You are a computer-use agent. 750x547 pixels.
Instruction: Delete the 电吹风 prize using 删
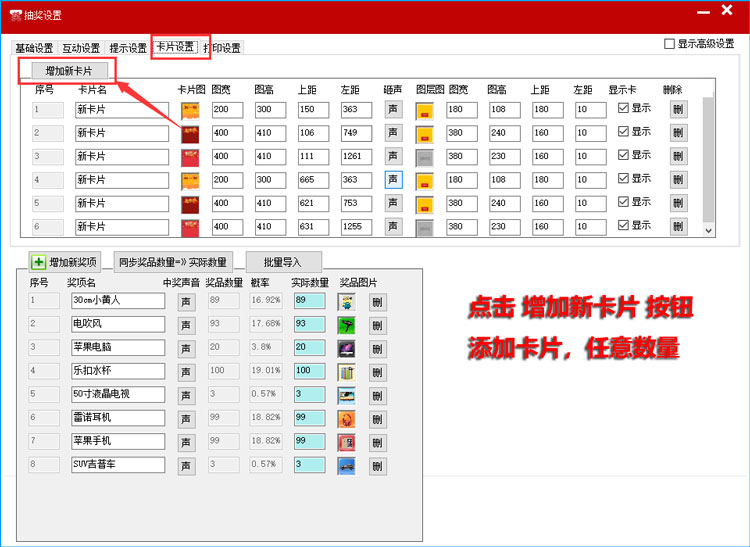click(377, 325)
